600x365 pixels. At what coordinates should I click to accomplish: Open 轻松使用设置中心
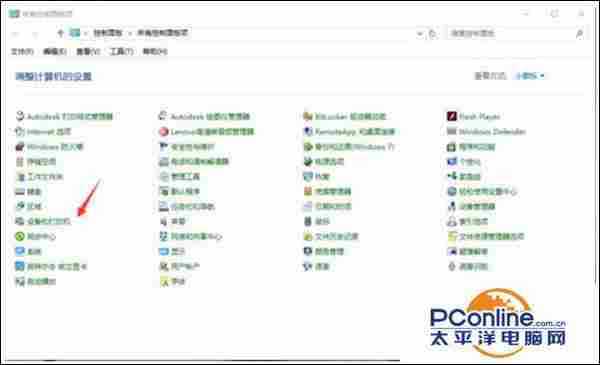pyautogui.click(x=481, y=192)
